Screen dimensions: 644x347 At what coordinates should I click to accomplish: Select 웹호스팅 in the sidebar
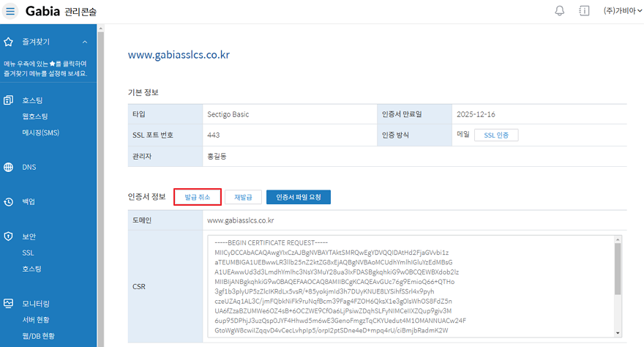(35, 116)
